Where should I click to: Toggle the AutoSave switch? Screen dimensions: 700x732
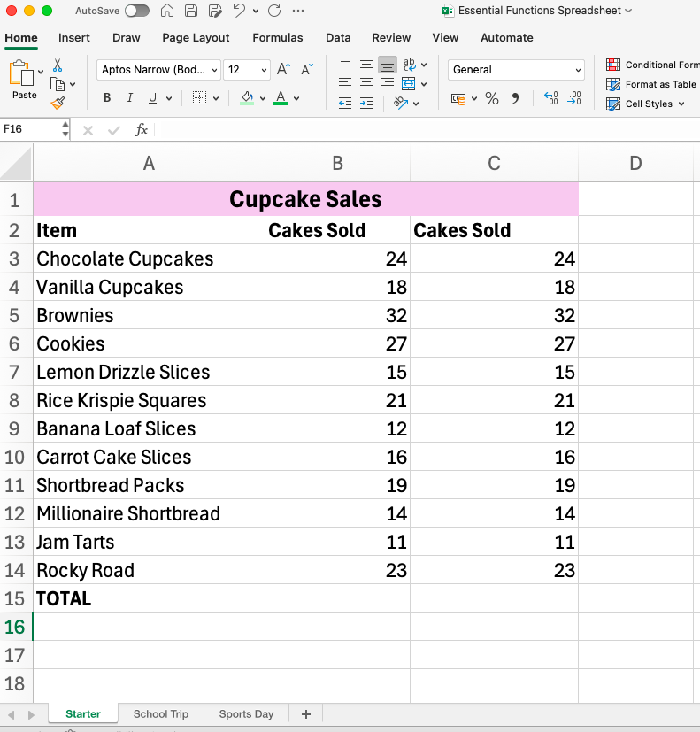(137, 12)
